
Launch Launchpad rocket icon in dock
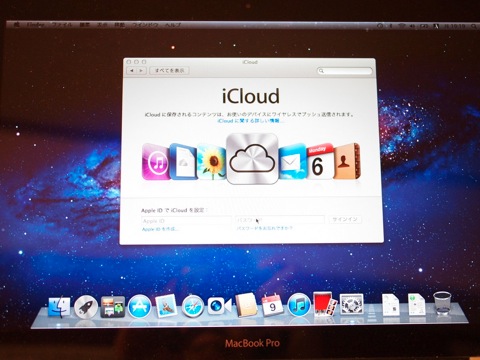coord(86,306)
